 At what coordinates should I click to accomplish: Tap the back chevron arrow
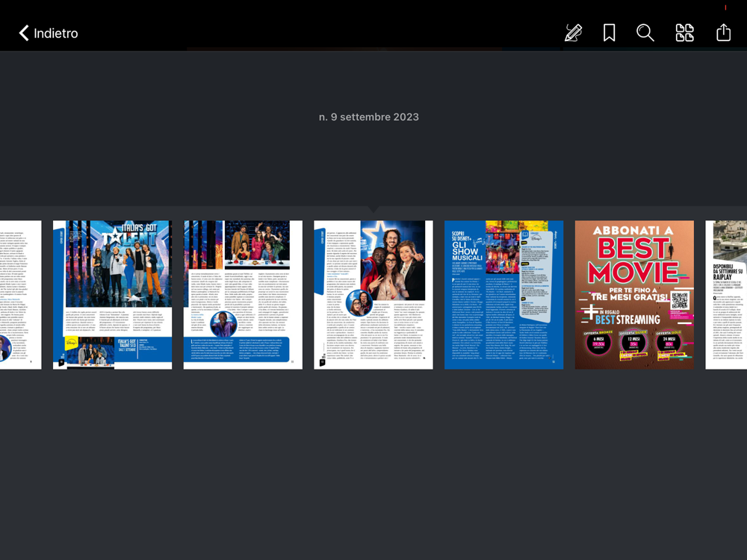pos(24,33)
